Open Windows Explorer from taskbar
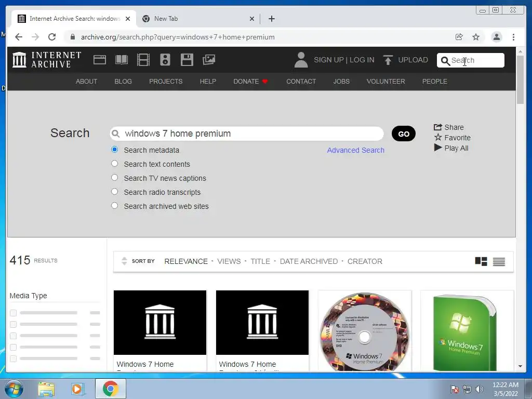The image size is (532, 399). click(46, 389)
